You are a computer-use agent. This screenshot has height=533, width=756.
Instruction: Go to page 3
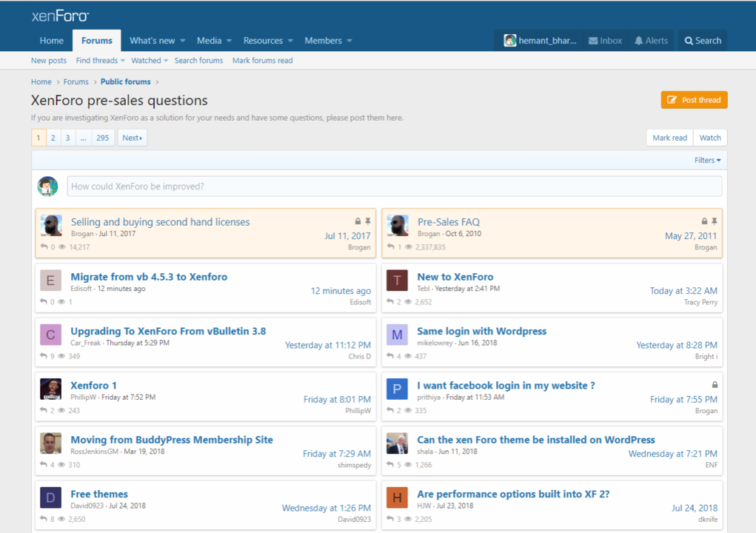[68, 138]
